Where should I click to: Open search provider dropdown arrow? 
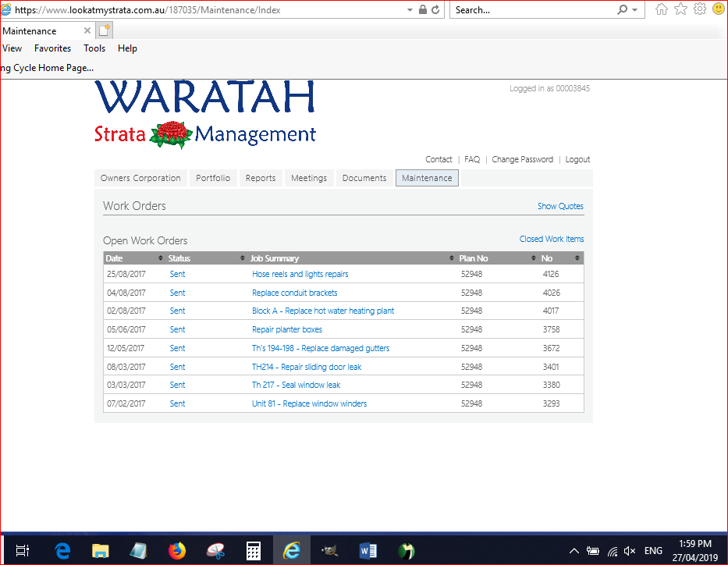(634, 9)
